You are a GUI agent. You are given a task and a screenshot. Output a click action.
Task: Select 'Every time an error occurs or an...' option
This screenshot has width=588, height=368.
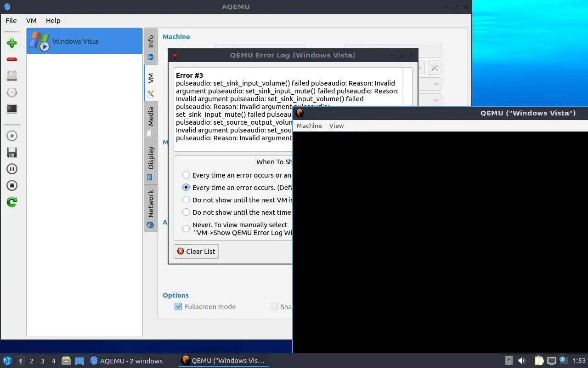click(186, 175)
